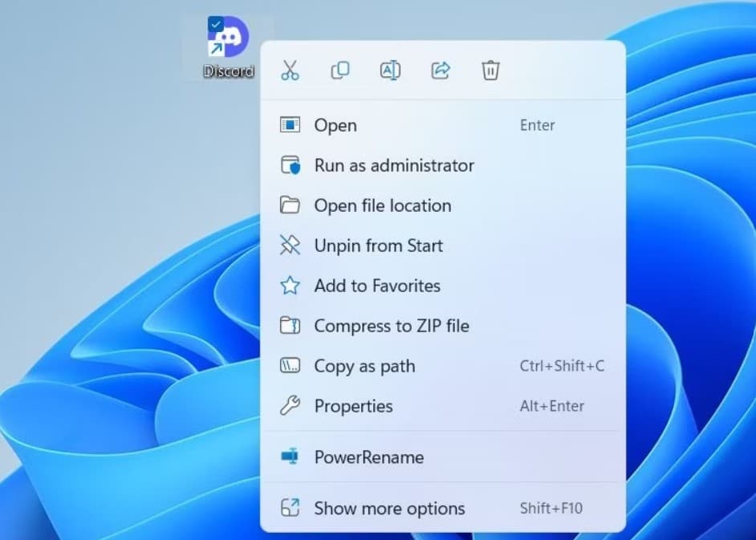This screenshot has width=756, height=540.
Task: Click the Copy icon in top row
Action: tap(339, 71)
